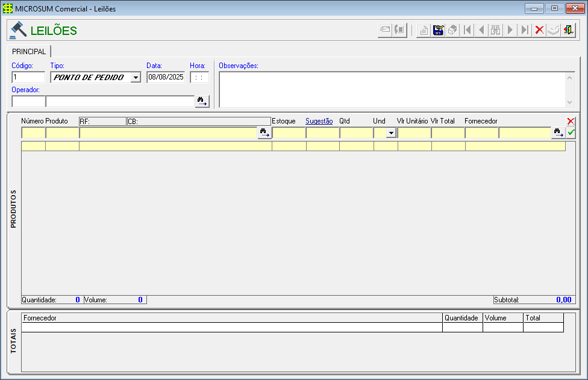Go to first record arrow

(468, 30)
